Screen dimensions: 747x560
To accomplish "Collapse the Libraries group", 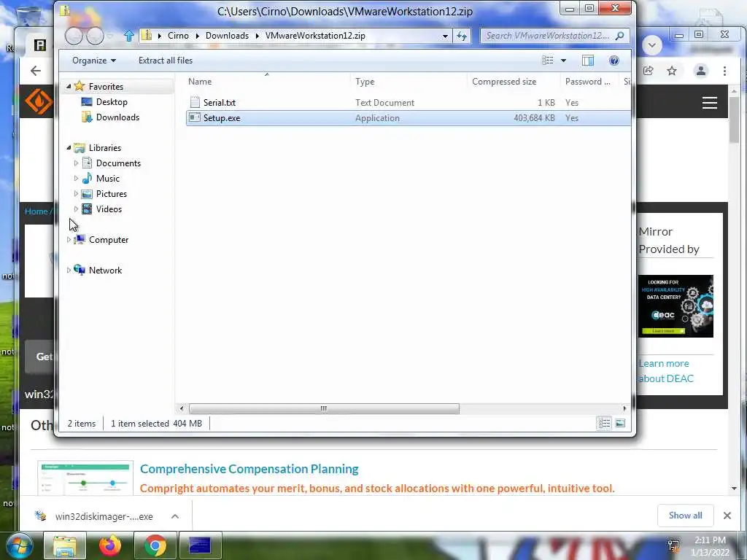I will pos(69,147).
